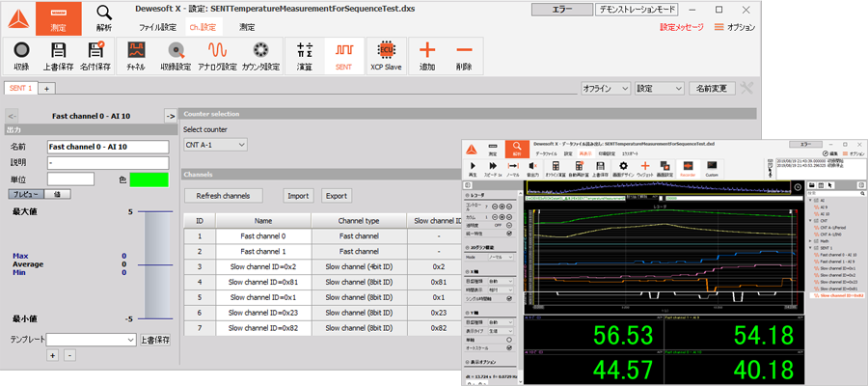Open データファイル tab in analysis window
The image size is (868, 386).
coord(547,153)
